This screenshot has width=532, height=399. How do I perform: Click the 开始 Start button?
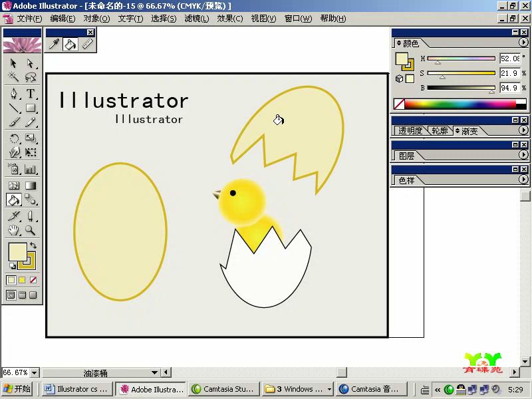point(17,389)
